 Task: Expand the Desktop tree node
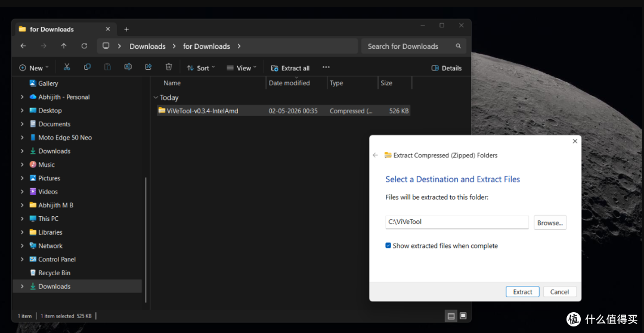click(x=22, y=111)
